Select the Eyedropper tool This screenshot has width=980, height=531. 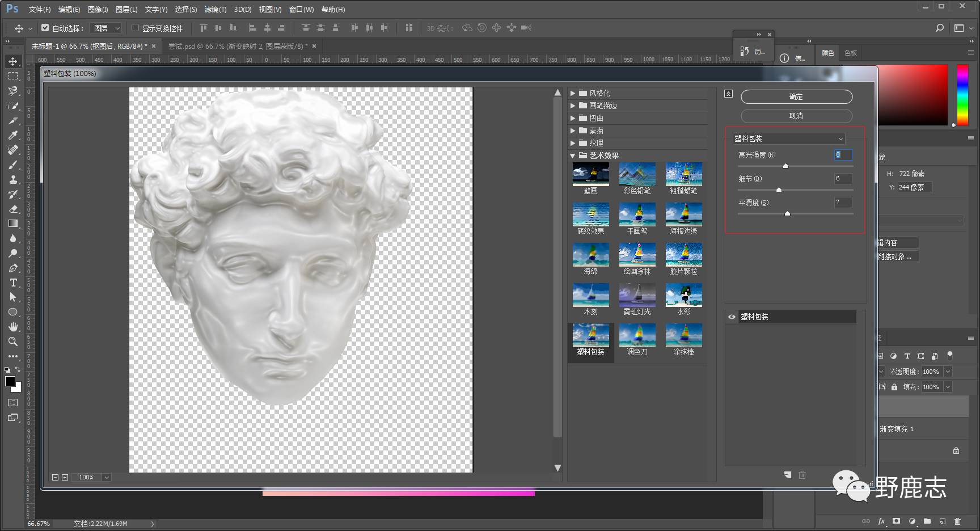[x=13, y=135]
